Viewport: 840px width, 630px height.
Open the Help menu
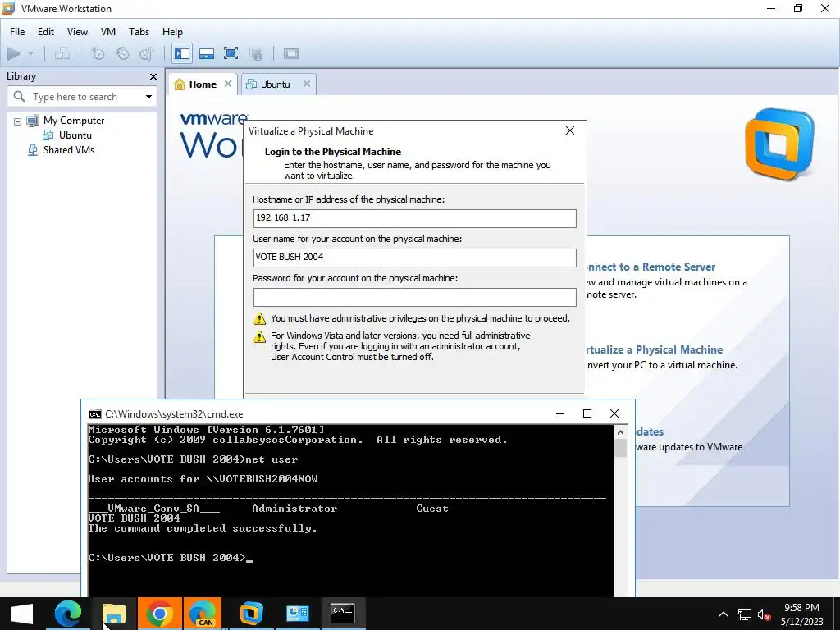(x=172, y=32)
